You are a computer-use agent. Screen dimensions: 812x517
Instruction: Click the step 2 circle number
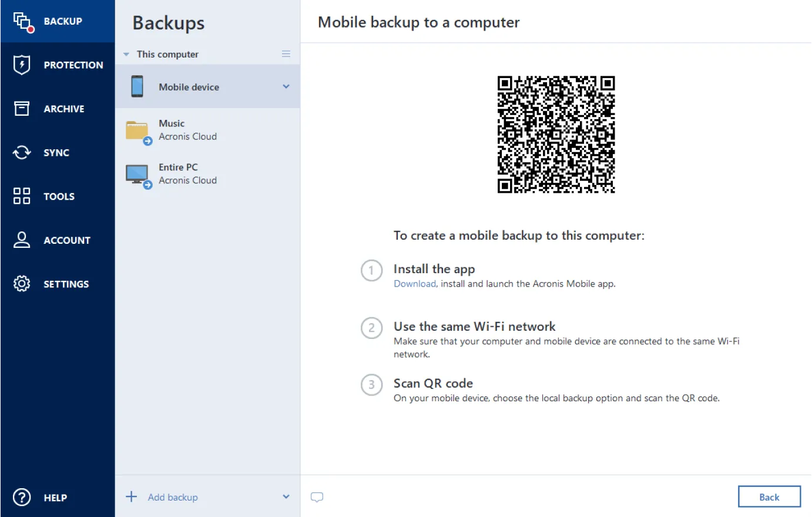(x=371, y=328)
